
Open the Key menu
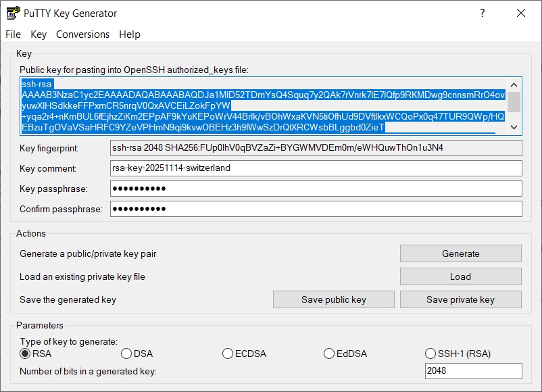[39, 34]
